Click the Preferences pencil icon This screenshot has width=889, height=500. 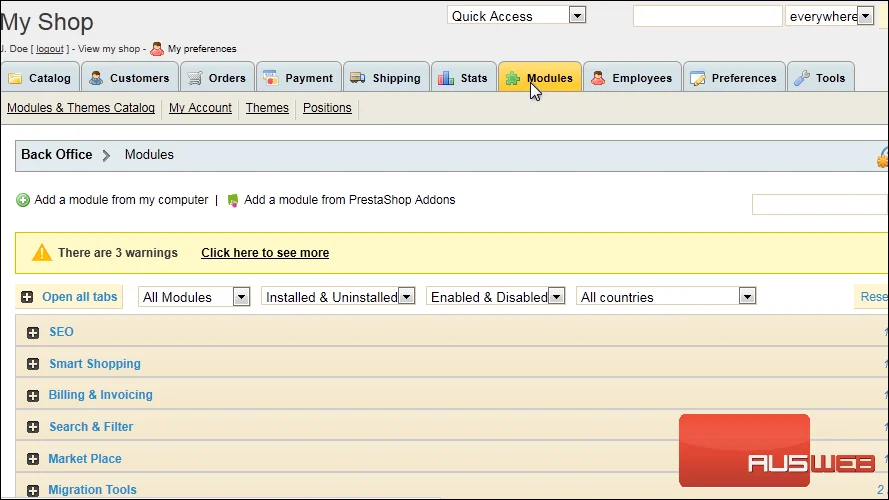(697, 78)
